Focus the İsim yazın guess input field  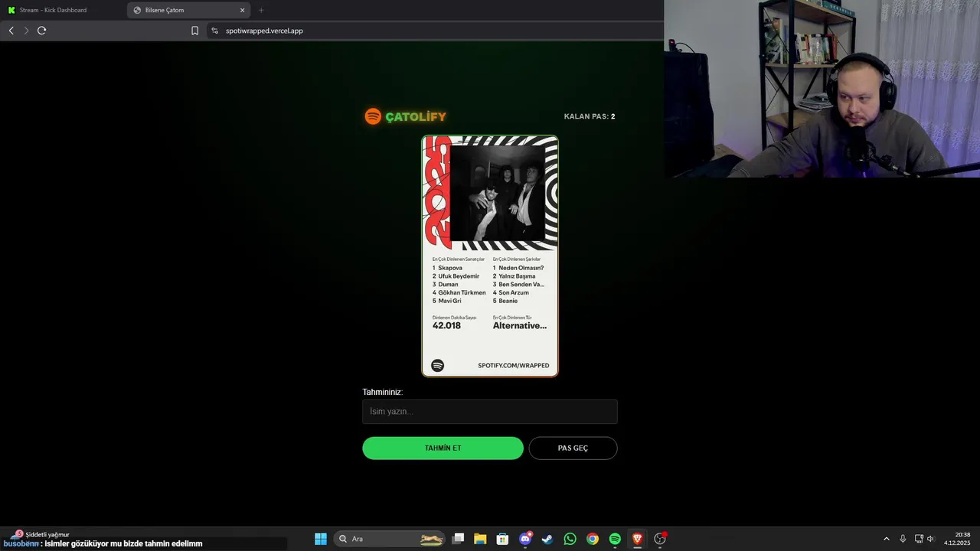click(490, 412)
